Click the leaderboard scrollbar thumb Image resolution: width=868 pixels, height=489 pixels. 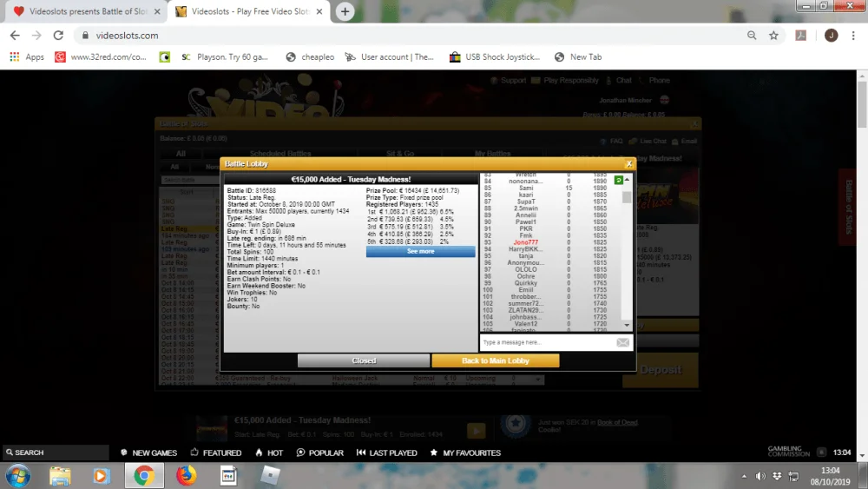[627, 197]
